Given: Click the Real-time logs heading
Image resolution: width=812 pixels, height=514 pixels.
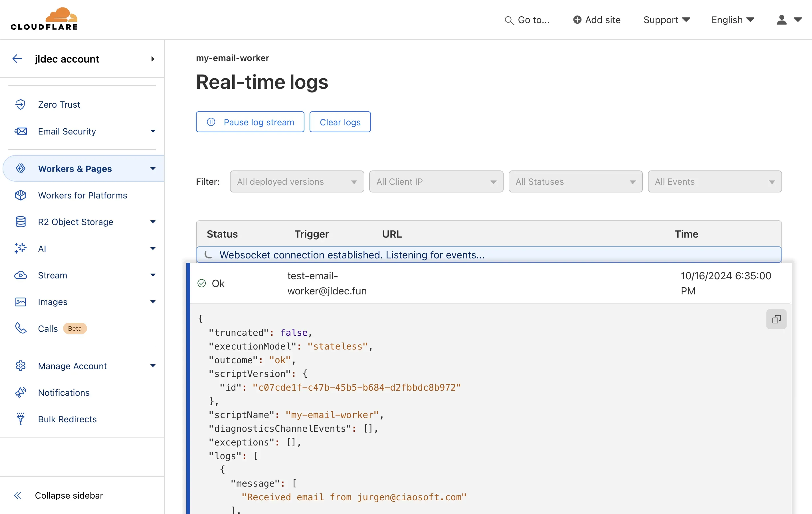Looking at the screenshot, I should pyautogui.click(x=262, y=82).
